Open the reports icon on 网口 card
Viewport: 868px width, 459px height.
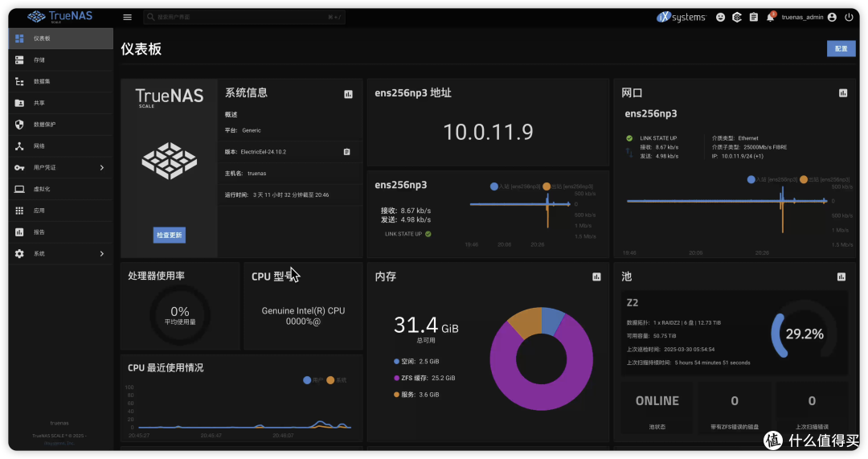click(x=842, y=93)
